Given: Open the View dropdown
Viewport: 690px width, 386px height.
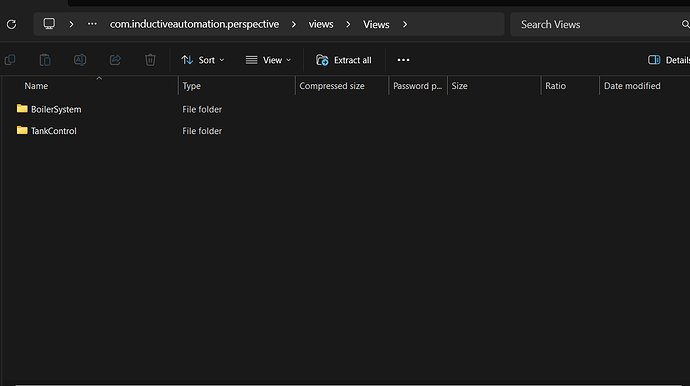Looking at the screenshot, I should click(x=268, y=60).
